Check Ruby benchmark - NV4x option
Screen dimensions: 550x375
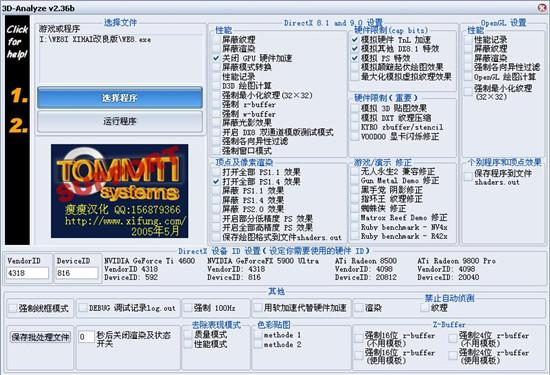tap(355, 227)
